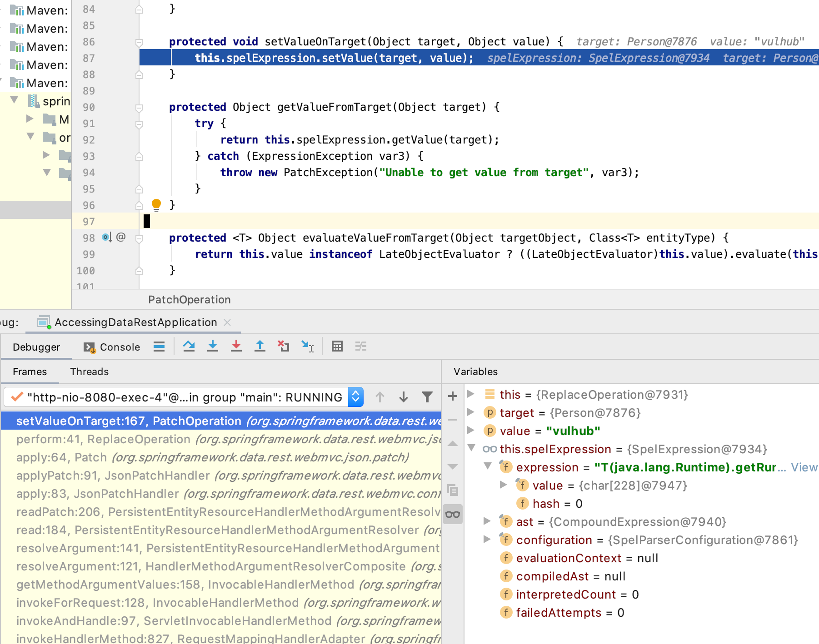Expand 'this' ReplaceOperation variable

pyautogui.click(x=471, y=394)
